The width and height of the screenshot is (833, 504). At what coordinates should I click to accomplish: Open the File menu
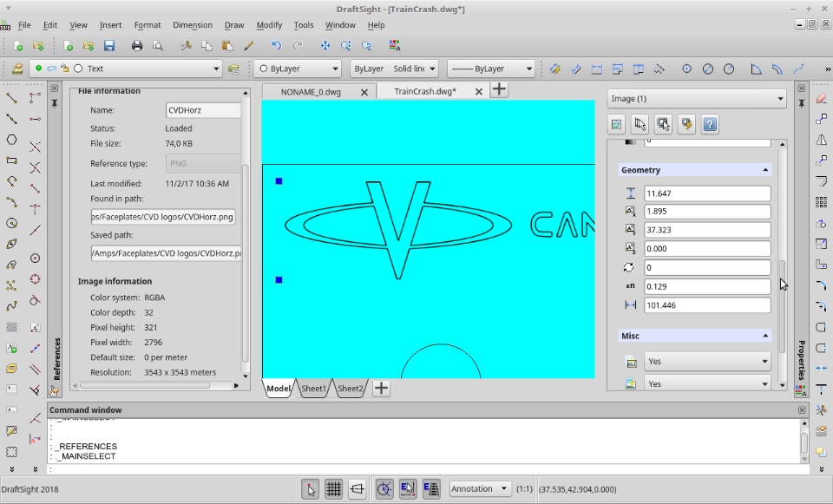pyautogui.click(x=24, y=25)
